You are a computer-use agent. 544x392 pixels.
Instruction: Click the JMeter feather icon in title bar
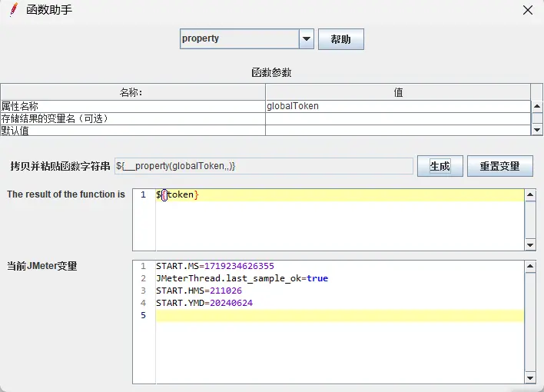13,10
